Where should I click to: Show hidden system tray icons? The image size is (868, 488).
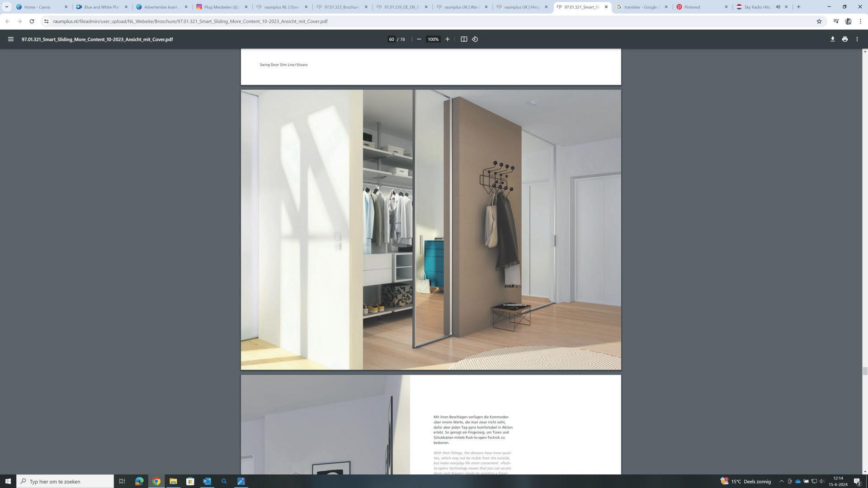[x=781, y=481]
